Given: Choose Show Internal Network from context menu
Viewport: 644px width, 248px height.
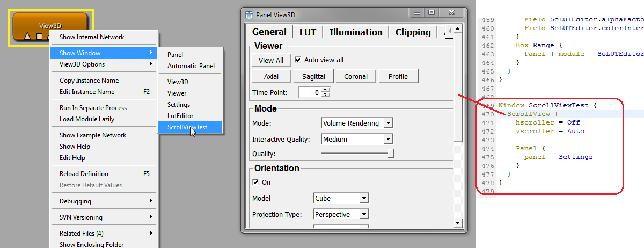Looking at the screenshot, I should (92, 37).
